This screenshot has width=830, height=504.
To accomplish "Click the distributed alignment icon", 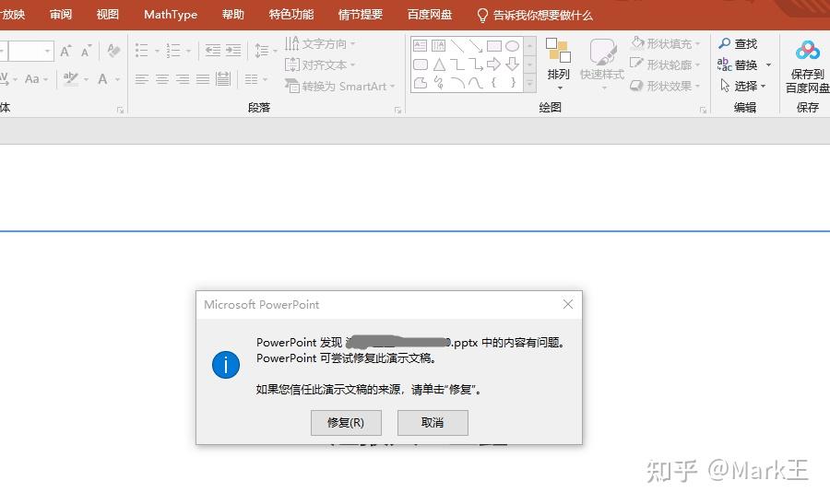I will 223,79.
